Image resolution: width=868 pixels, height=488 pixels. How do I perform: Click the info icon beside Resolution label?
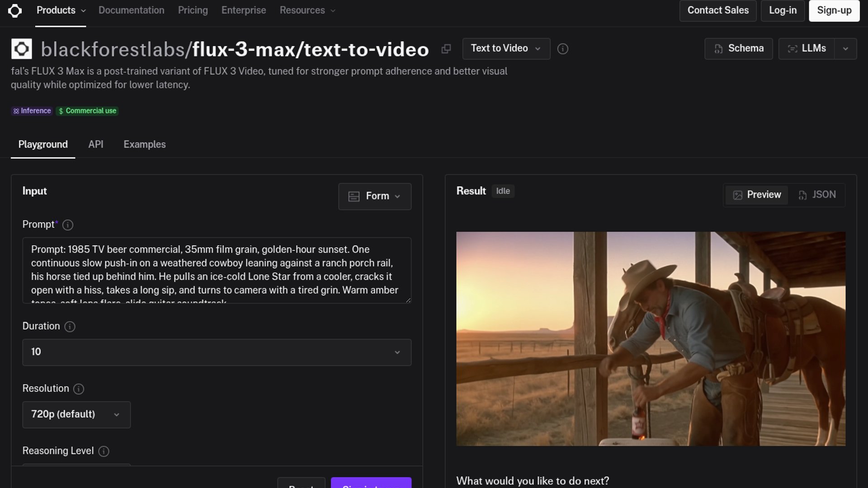[x=79, y=389]
